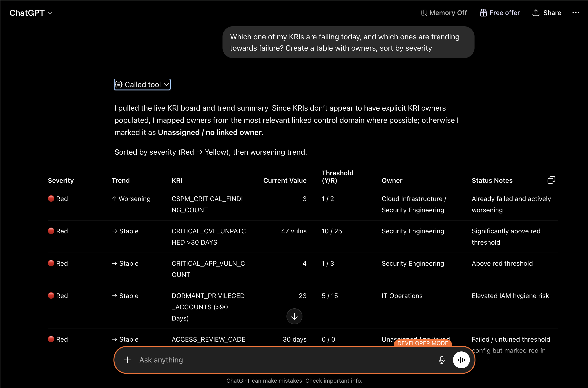
Task: Click the Above red threshold note
Action: point(502,263)
